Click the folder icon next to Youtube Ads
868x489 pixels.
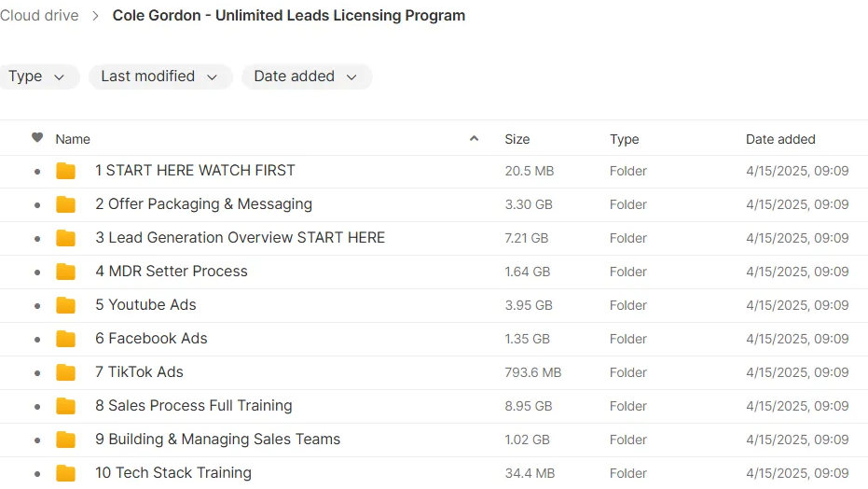click(65, 305)
